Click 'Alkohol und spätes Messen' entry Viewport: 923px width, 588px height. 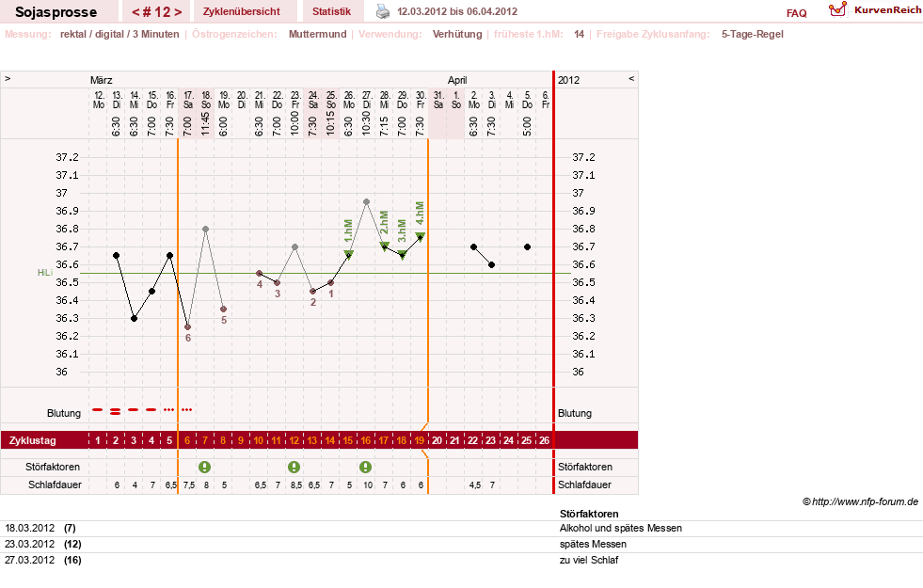(x=620, y=528)
